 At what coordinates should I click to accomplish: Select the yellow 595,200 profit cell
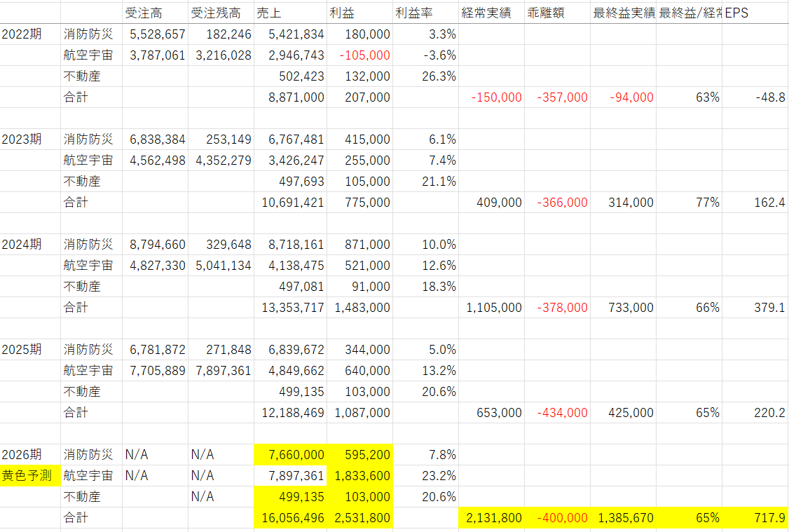coord(359,455)
